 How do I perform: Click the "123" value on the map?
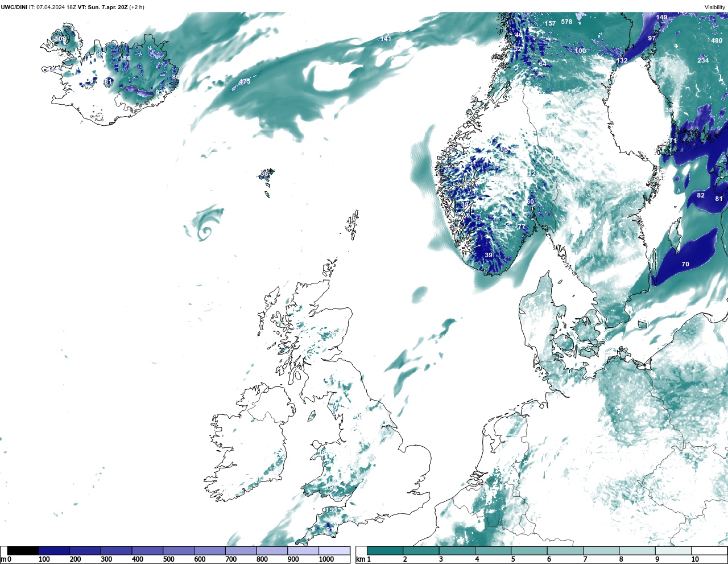(x=533, y=174)
